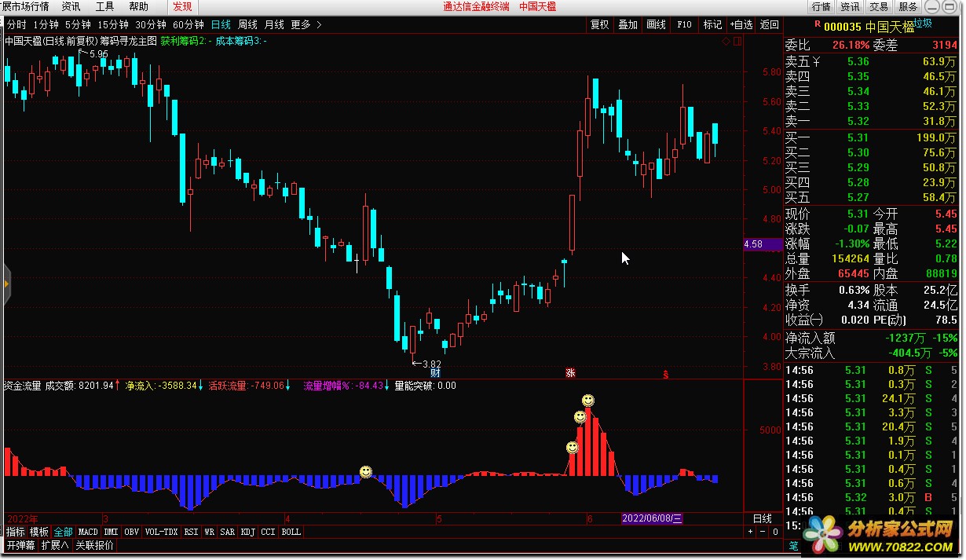Click the diamond icon above chart
The width and height of the screenshot is (966, 560).
(726, 41)
